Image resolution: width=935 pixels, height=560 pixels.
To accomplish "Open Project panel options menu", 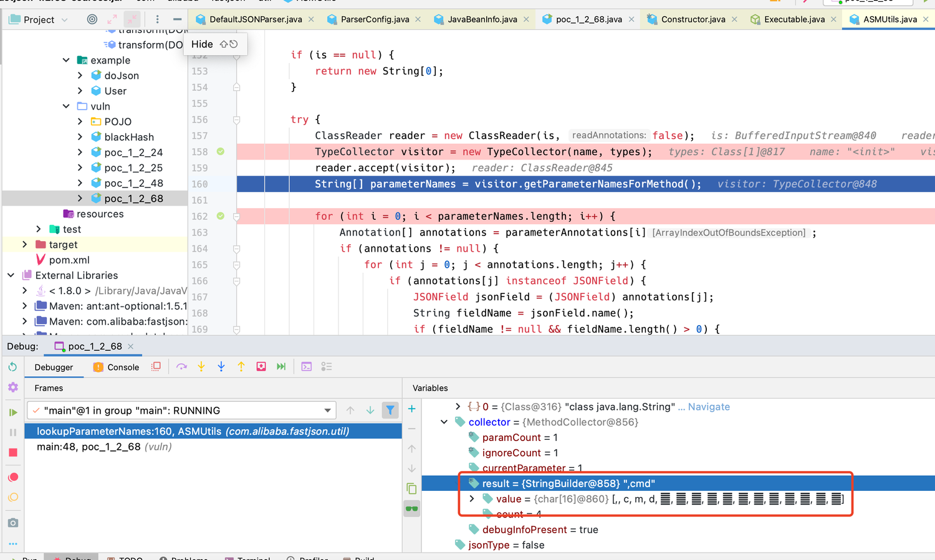I will pyautogui.click(x=157, y=19).
